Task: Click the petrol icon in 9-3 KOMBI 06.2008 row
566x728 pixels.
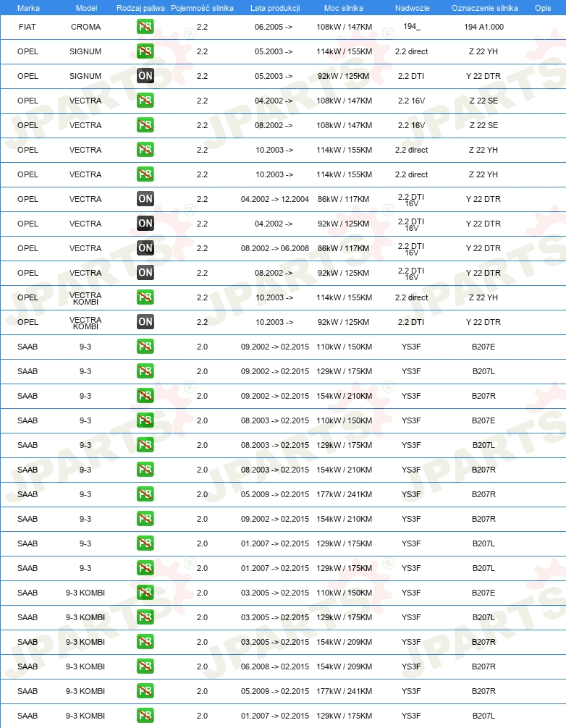Action: (145, 666)
